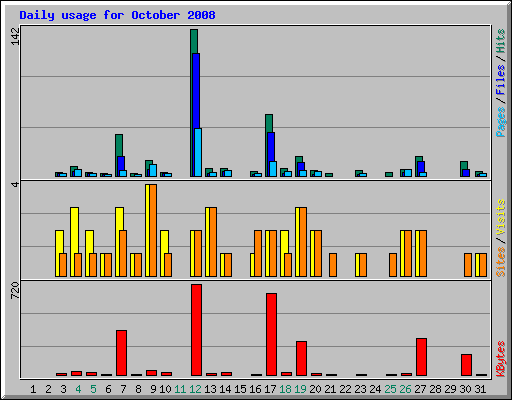
Task: Click the x-axis day label '22'
Action: point(345,389)
